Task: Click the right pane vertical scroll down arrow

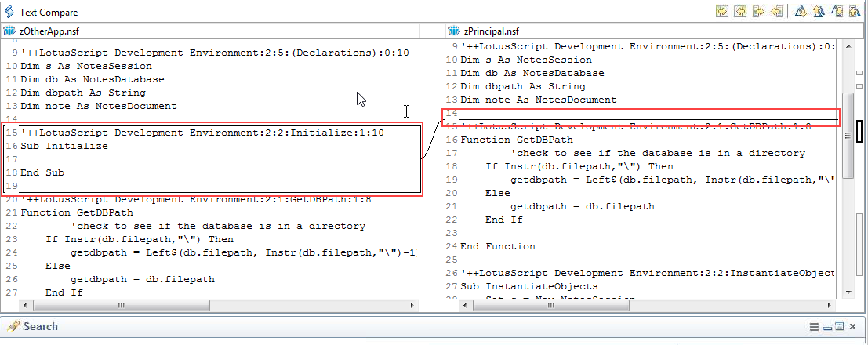Action: click(x=847, y=291)
